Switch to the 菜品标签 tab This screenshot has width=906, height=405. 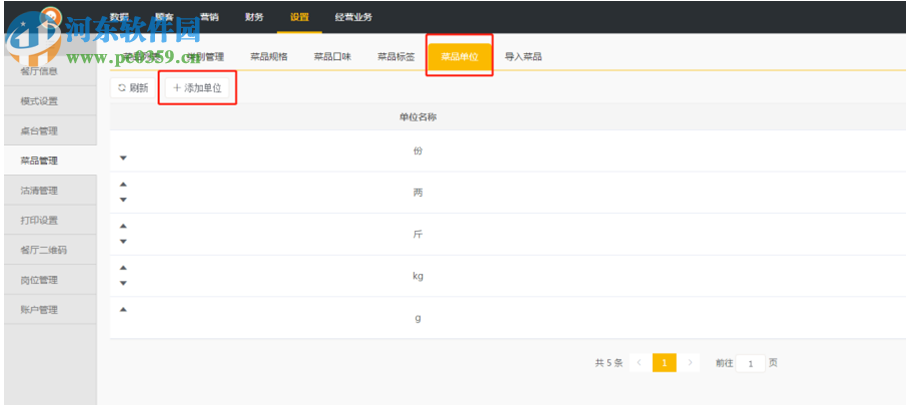pyautogui.click(x=396, y=57)
